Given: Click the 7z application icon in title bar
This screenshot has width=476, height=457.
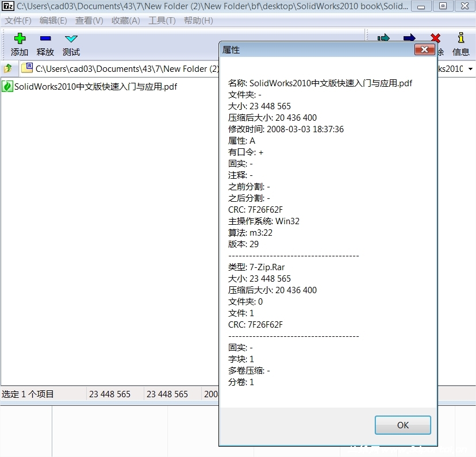Looking at the screenshot, I should [8, 6].
